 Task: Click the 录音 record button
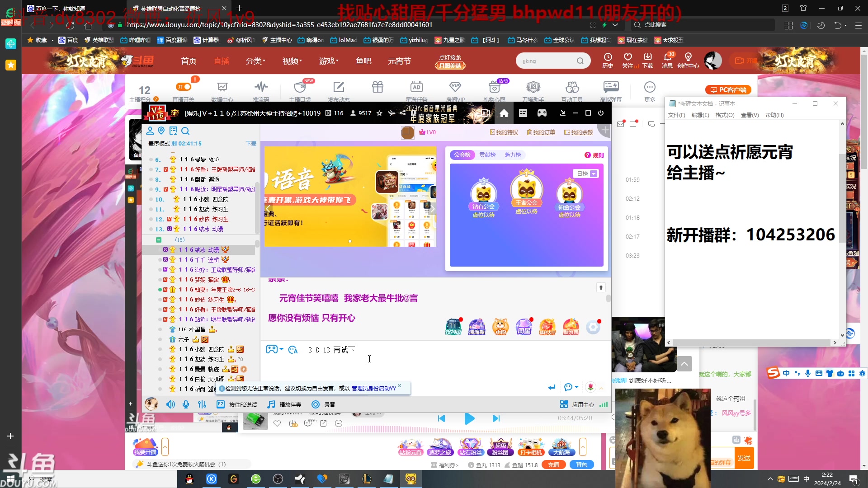pyautogui.click(x=323, y=404)
